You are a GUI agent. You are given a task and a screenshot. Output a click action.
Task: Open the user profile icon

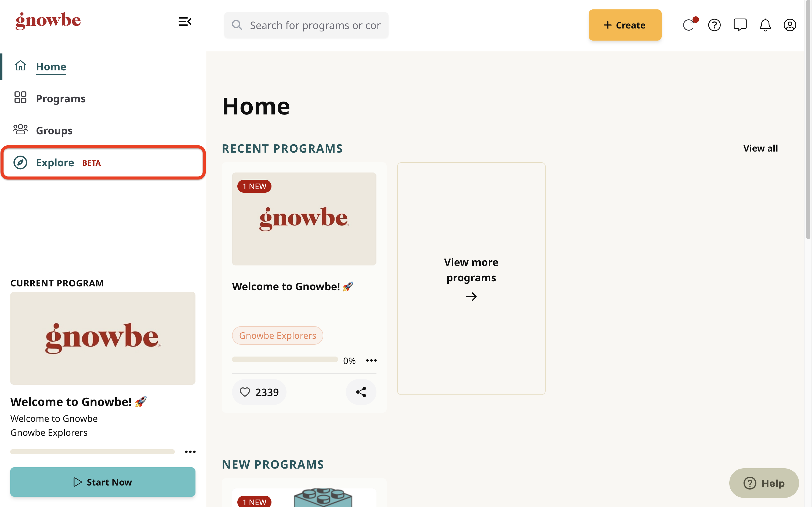(789, 25)
